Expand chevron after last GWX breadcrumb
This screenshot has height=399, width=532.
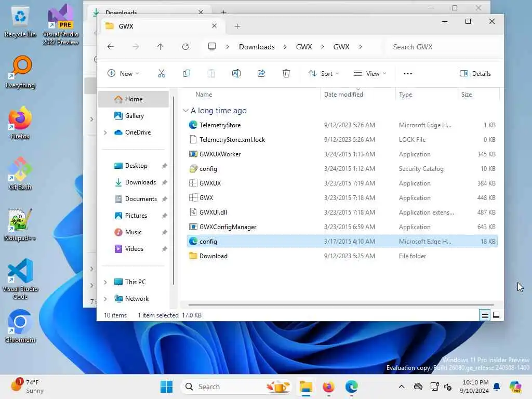(361, 47)
